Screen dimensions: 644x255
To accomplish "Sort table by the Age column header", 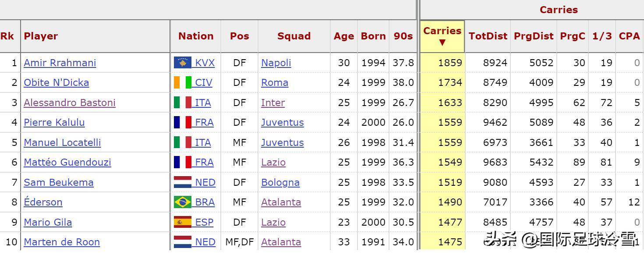I will point(344,36).
